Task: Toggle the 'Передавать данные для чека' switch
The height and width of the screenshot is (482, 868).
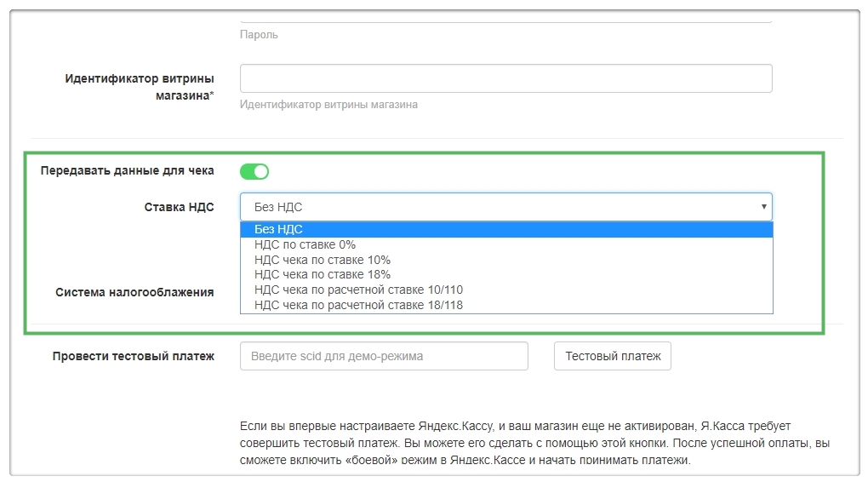Action: (254, 172)
